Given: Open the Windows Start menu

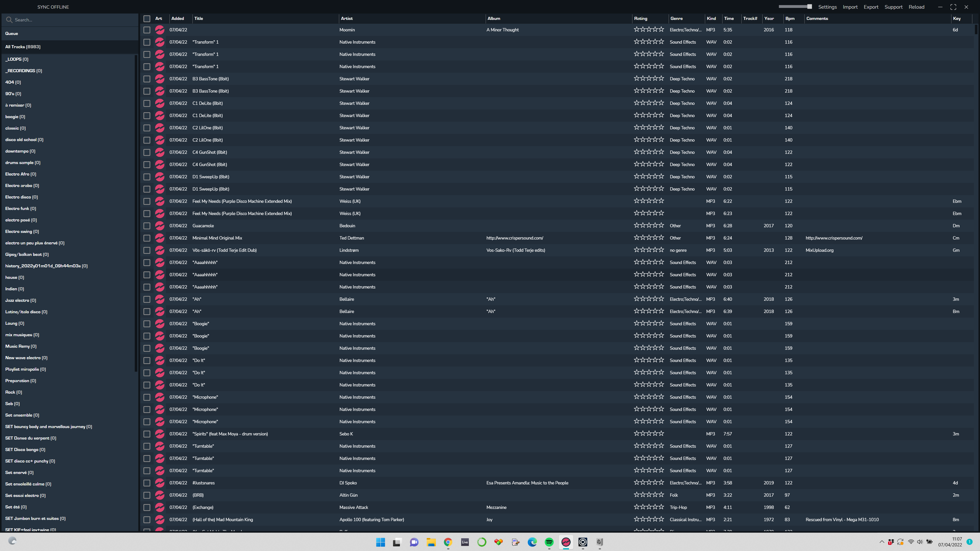Looking at the screenshot, I should pyautogui.click(x=381, y=542).
